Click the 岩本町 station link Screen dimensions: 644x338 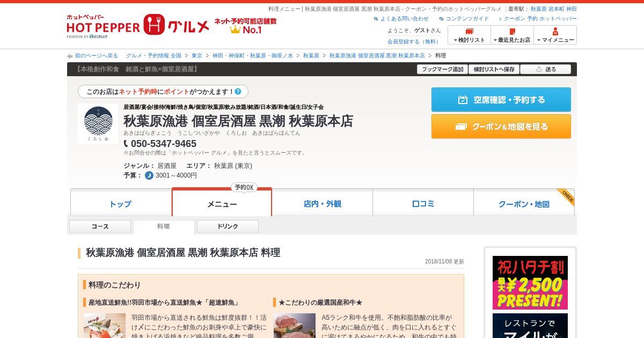556,9
